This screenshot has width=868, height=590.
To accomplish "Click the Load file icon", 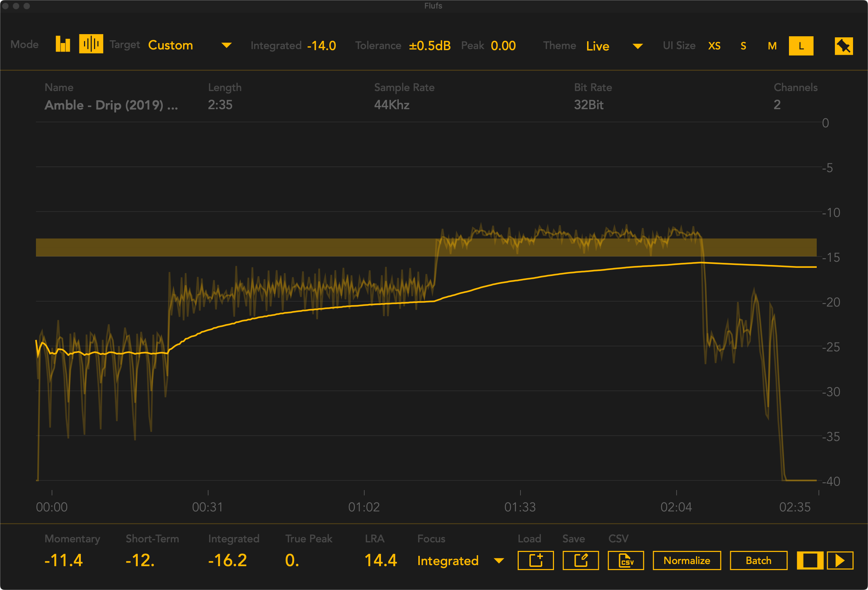I will coord(535,560).
